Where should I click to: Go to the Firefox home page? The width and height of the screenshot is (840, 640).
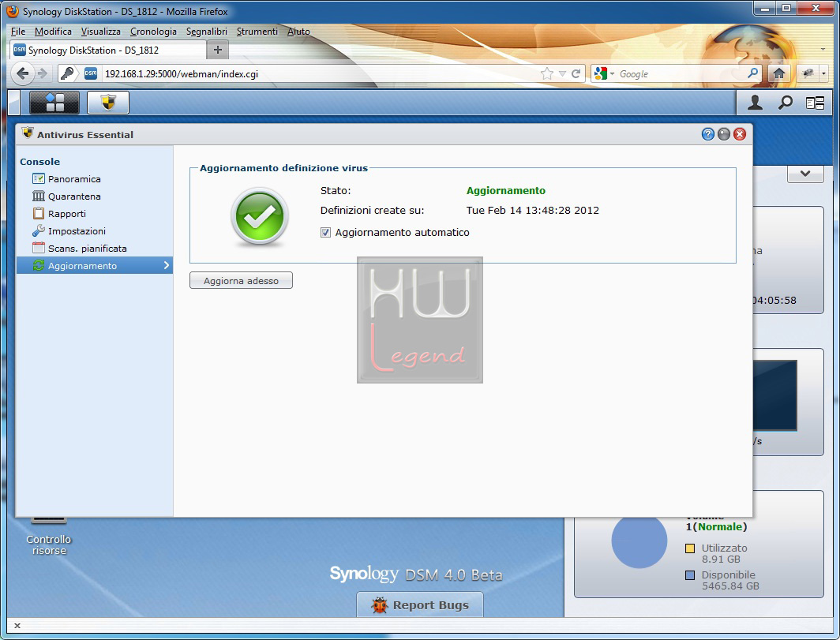coord(778,73)
